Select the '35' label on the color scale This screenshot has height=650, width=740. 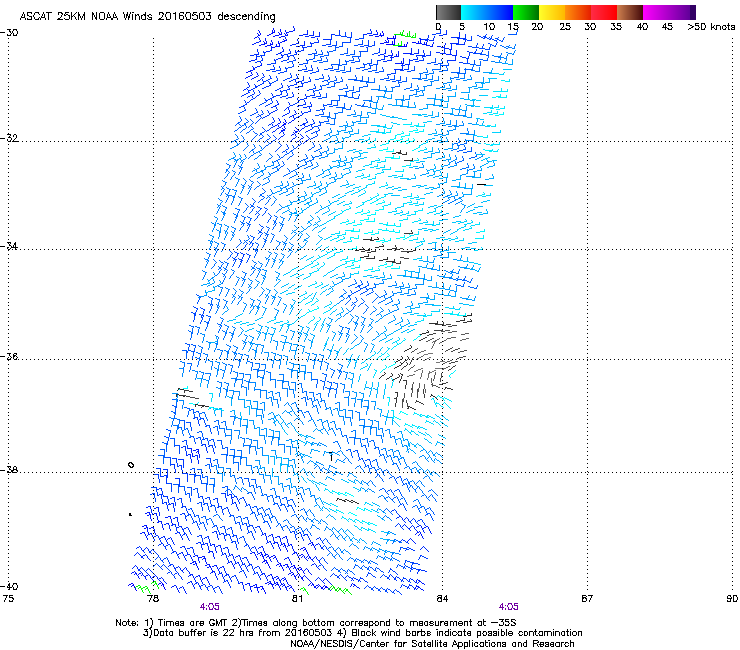click(x=616, y=26)
